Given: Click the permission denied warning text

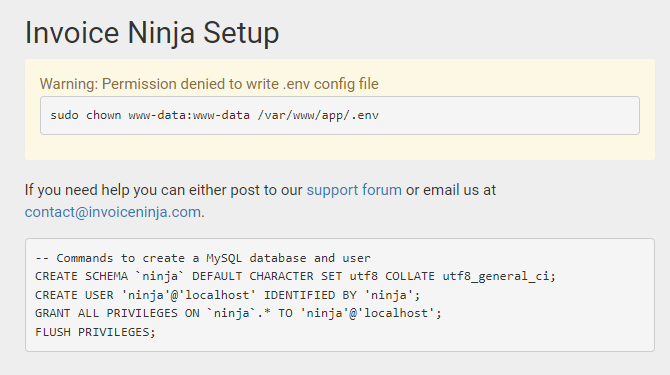Looking at the screenshot, I should (209, 84).
